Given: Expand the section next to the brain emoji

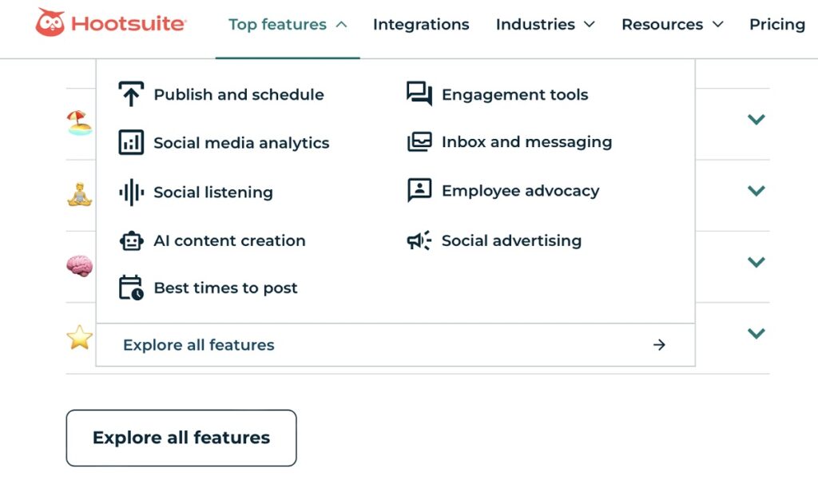Looking at the screenshot, I should [x=756, y=262].
